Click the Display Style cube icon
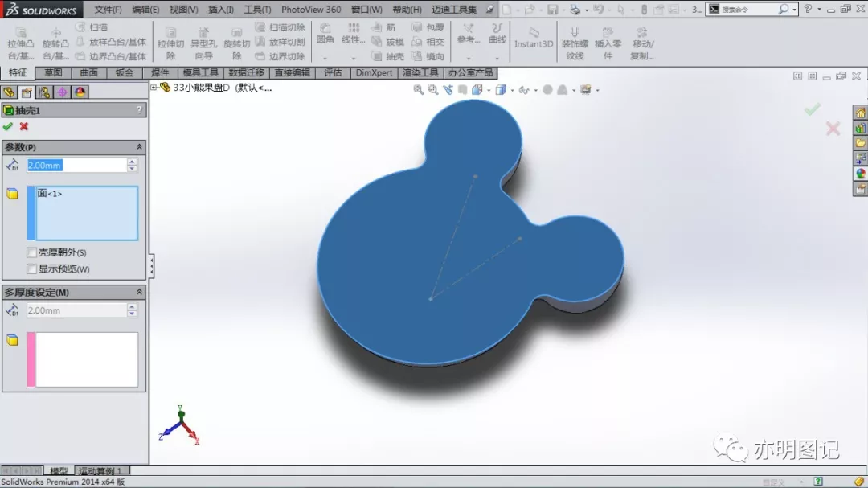Image resolution: width=868 pixels, height=488 pixels. tap(501, 90)
